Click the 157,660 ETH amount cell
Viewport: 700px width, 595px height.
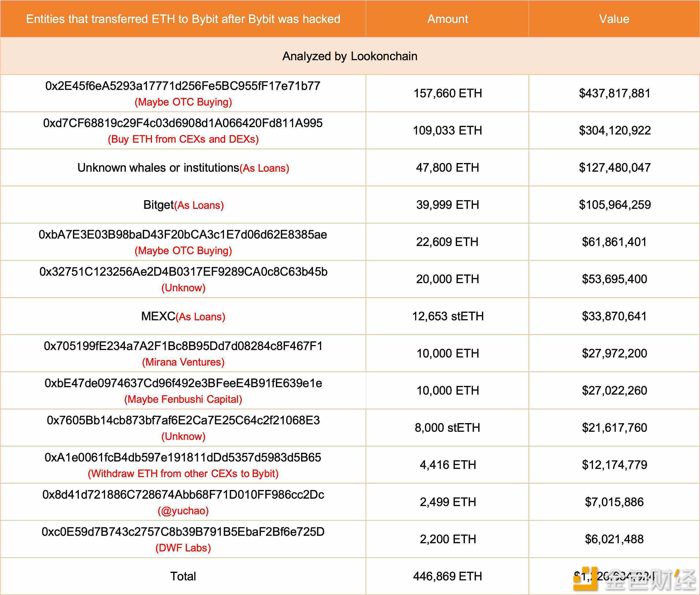[448, 93]
